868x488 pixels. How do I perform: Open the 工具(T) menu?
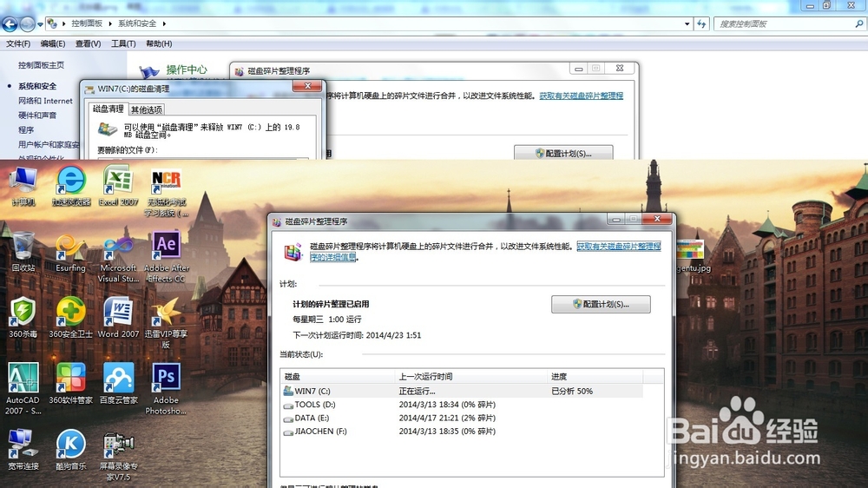point(123,43)
